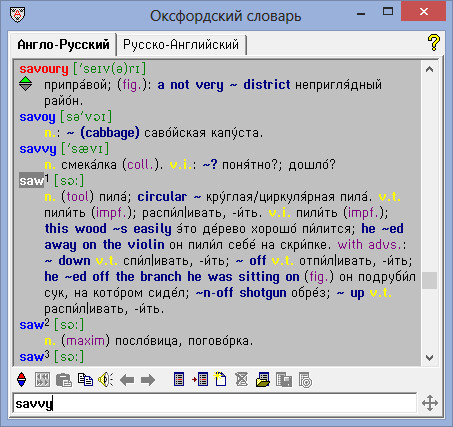453x427 pixels.
Task: Click the word 'смекалка'
Action: pos(89,165)
